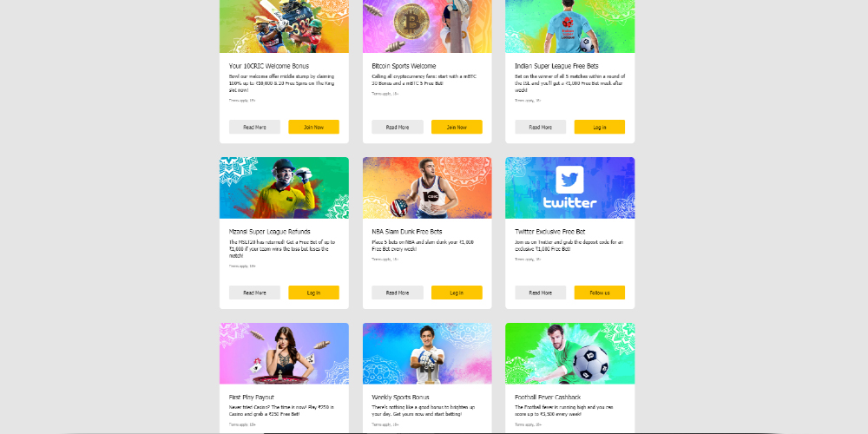Click the Bitcoin coin promotional image
The height and width of the screenshot is (434, 868).
[427, 27]
